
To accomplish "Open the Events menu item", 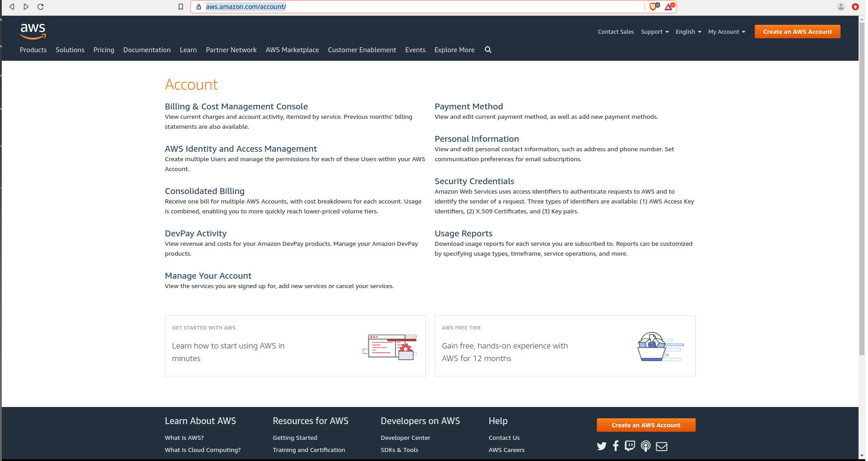I will (x=415, y=50).
